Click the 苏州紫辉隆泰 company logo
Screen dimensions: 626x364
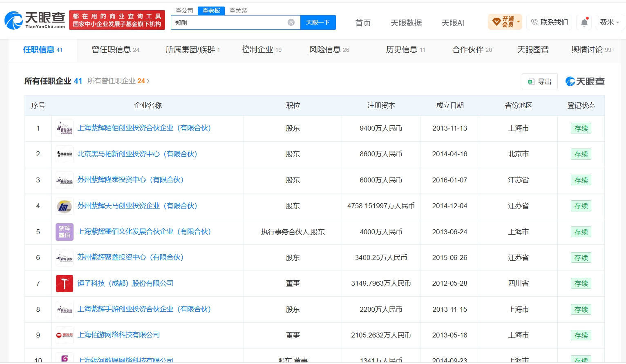65,180
